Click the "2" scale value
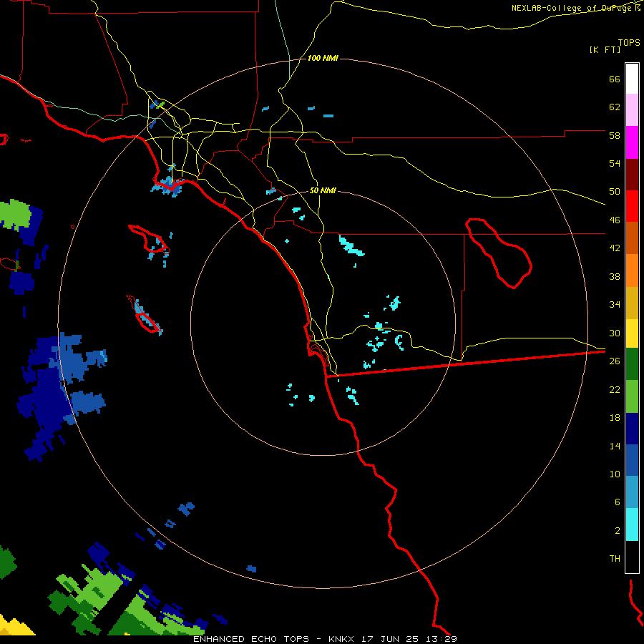 pos(618,531)
